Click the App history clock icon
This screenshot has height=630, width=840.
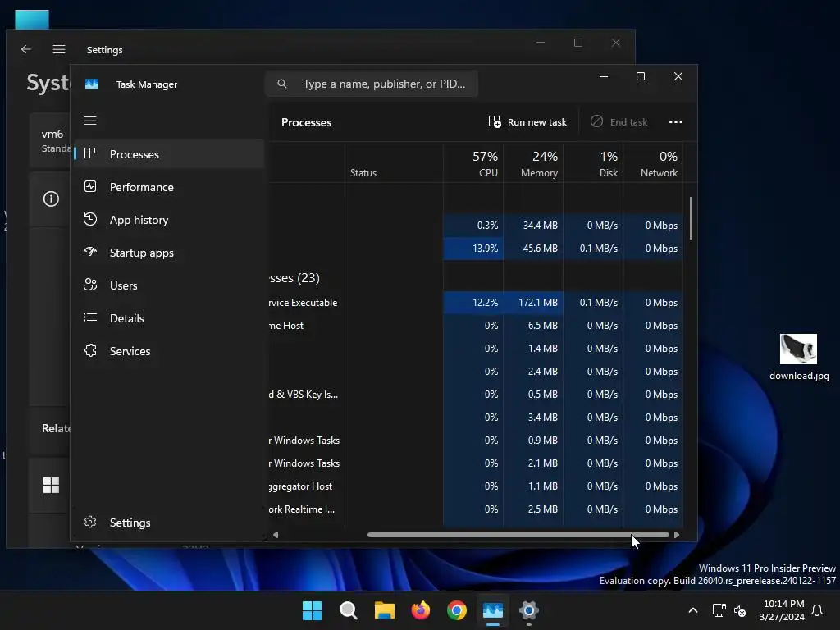tap(90, 219)
